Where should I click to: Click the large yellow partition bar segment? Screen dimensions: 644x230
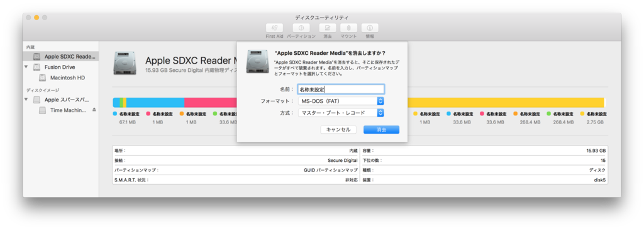506,103
